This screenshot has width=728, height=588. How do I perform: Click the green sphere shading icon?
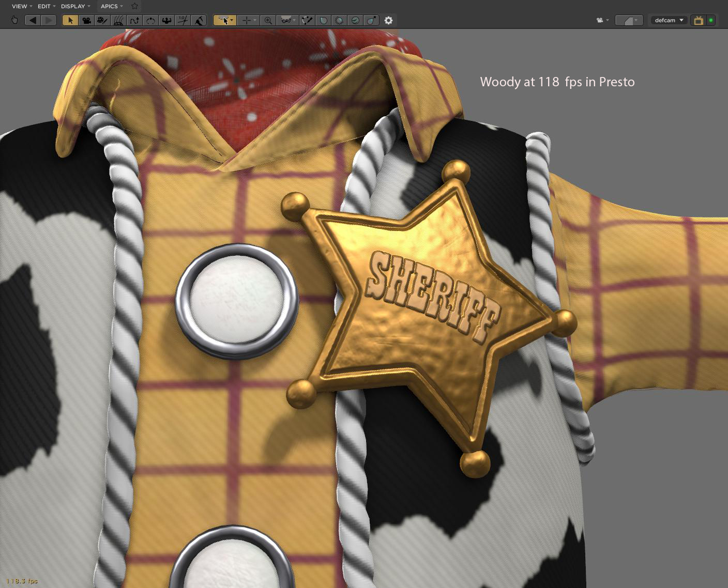coord(355,20)
